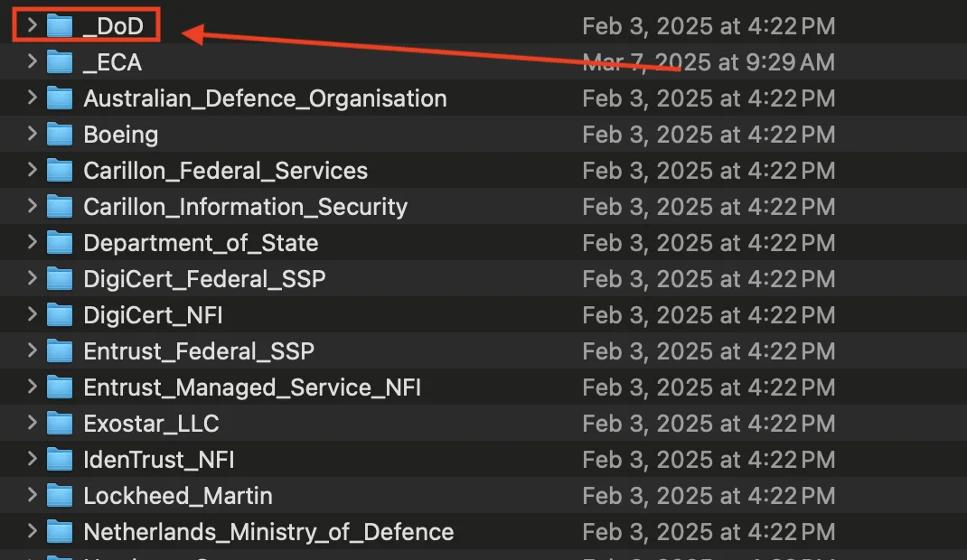This screenshot has height=560, width=967.
Task: Select the Entrust_Federal_SSP folder name
Action: [199, 351]
